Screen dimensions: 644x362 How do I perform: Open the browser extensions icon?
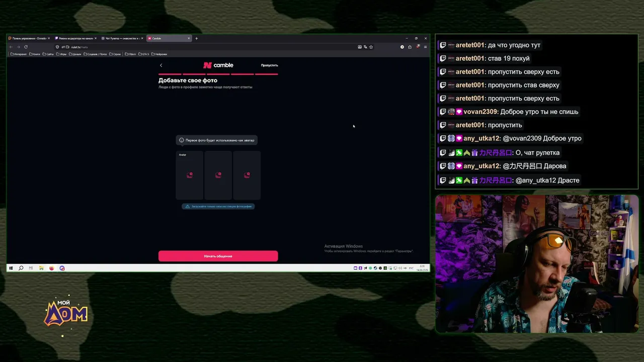[410, 47]
